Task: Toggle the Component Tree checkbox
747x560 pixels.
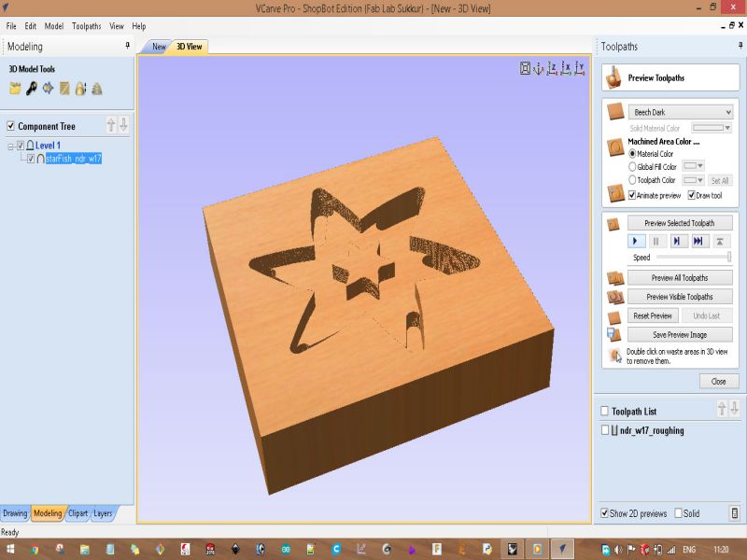Action: click(11, 126)
